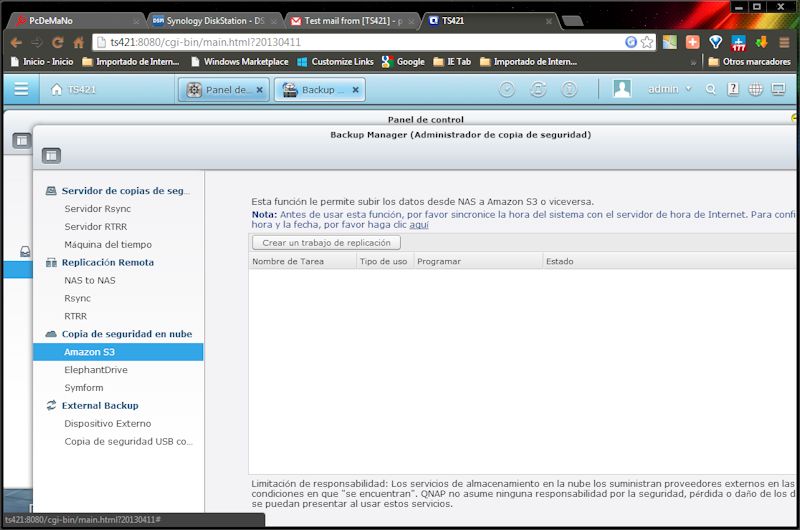Close the Backup task tab
800x530 pixels.
tap(356, 90)
